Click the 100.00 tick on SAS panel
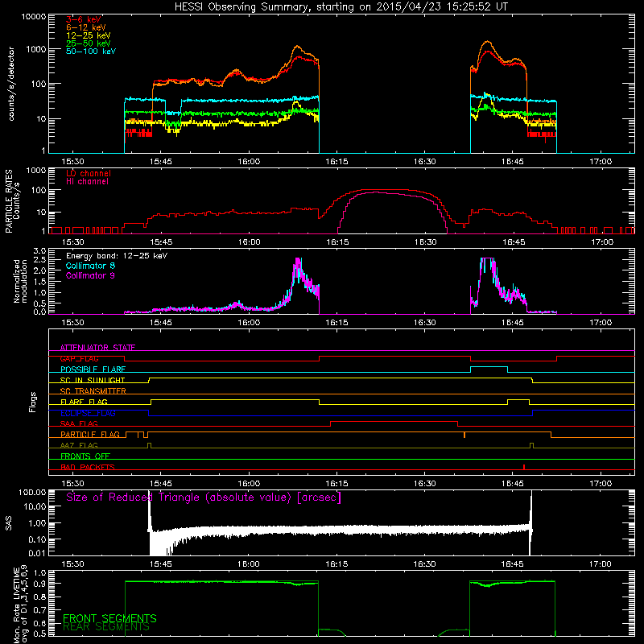The width and height of the screenshot is (644, 644). pos(32,493)
